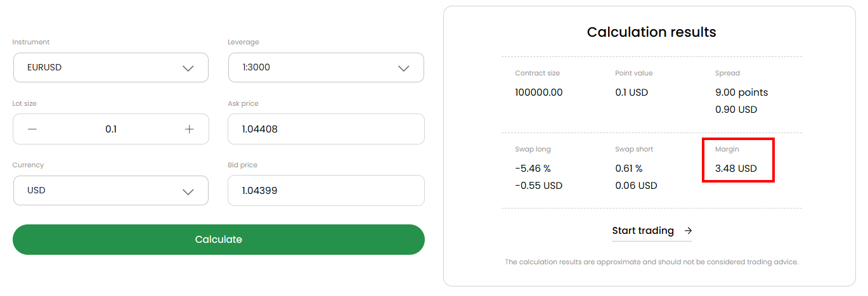Click the Swap long percentage value
This screenshot has width=868, height=296.
point(533,169)
